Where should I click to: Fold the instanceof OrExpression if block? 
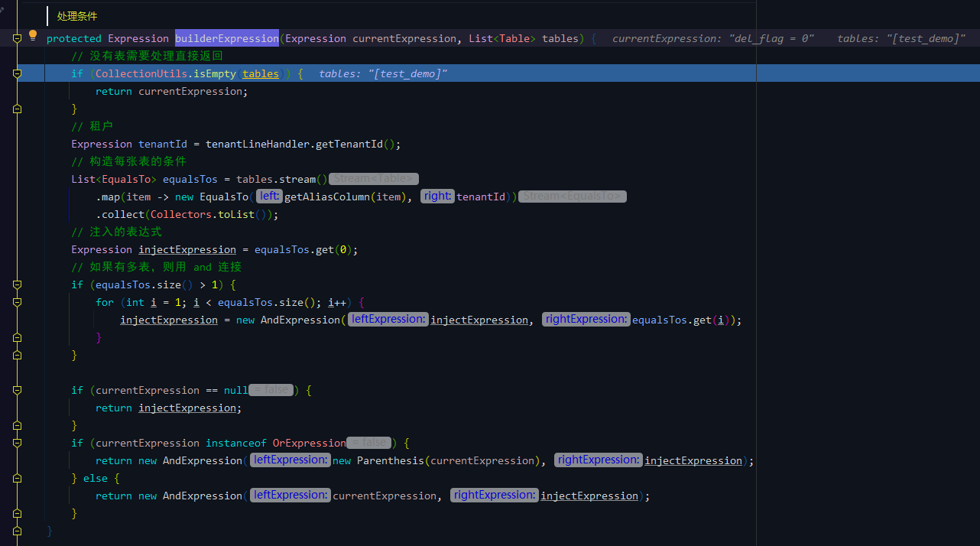coord(17,443)
